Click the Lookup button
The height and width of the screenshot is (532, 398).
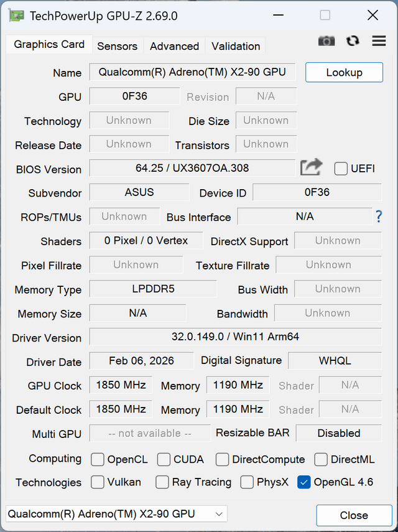coord(344,72)
